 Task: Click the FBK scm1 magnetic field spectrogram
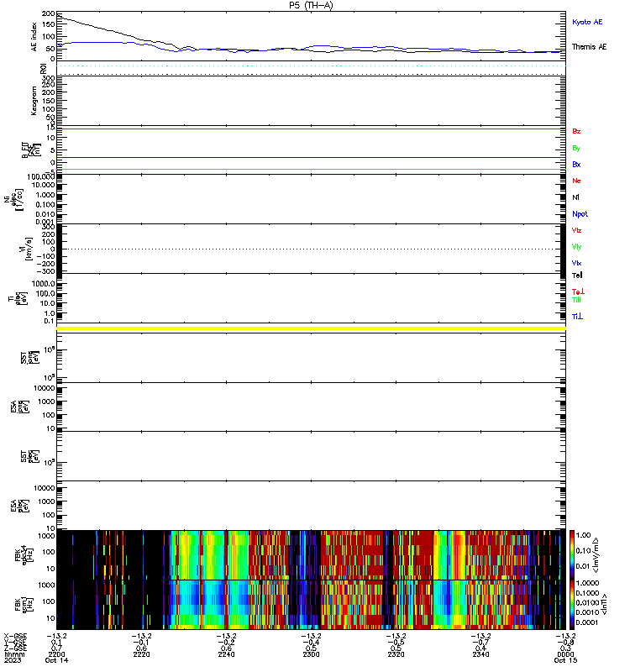point(311,605)
